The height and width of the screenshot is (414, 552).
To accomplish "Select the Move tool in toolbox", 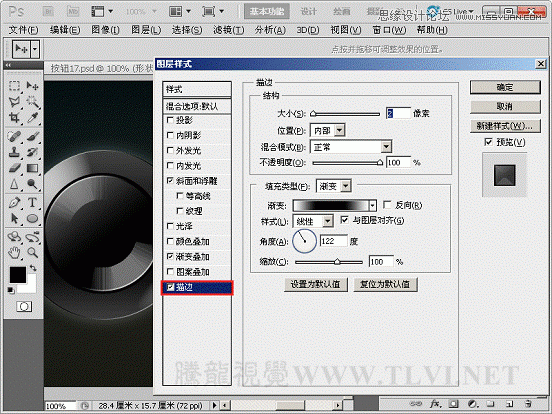I will [32, 86].
